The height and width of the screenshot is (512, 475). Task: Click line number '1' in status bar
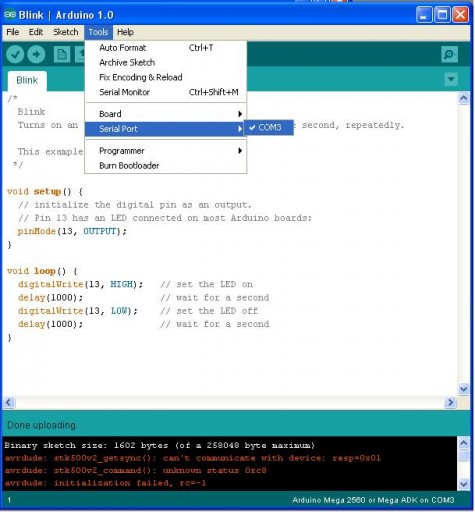coord(9,500)
